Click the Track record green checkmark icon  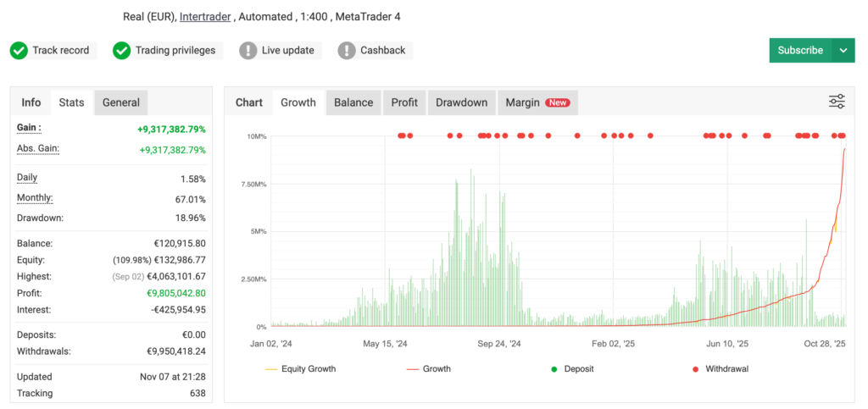pos(19,51)
